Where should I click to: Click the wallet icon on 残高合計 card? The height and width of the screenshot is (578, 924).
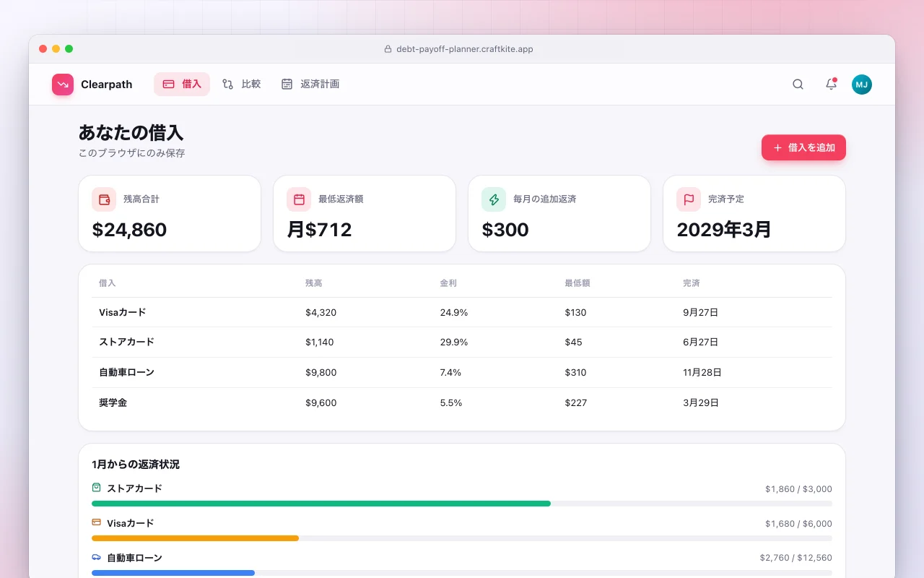[104, 199]
